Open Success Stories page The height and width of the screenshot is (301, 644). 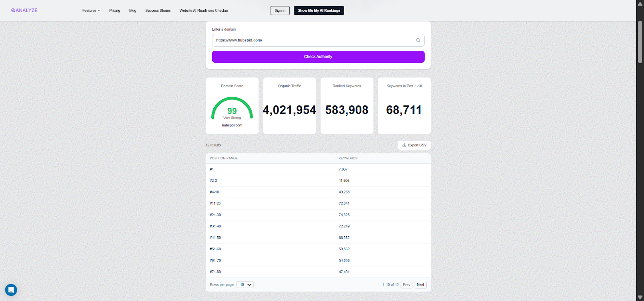(x=158, y=10)
